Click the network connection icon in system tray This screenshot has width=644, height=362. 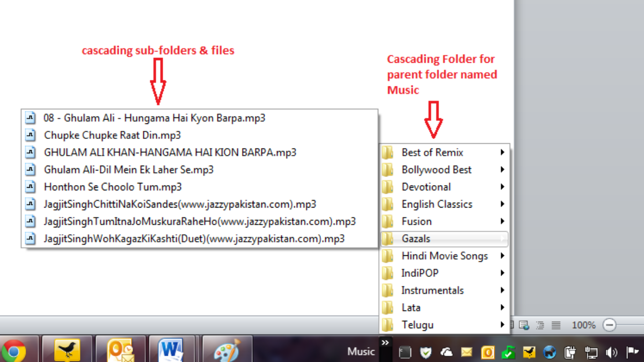591,353
